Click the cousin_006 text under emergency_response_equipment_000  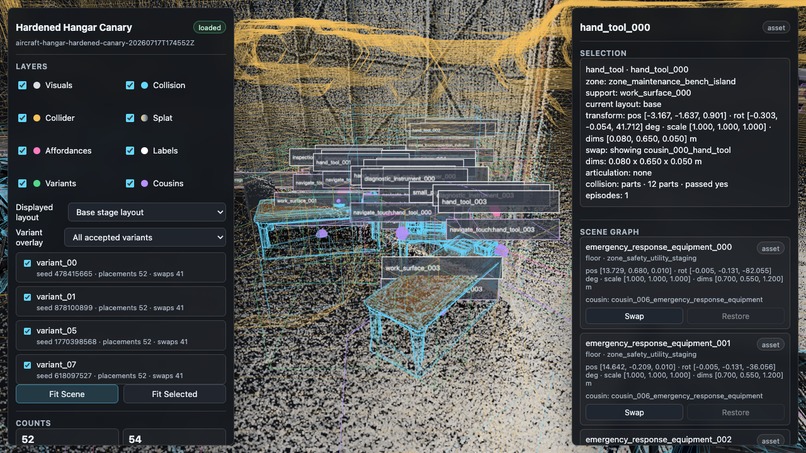tap(674, 300)
